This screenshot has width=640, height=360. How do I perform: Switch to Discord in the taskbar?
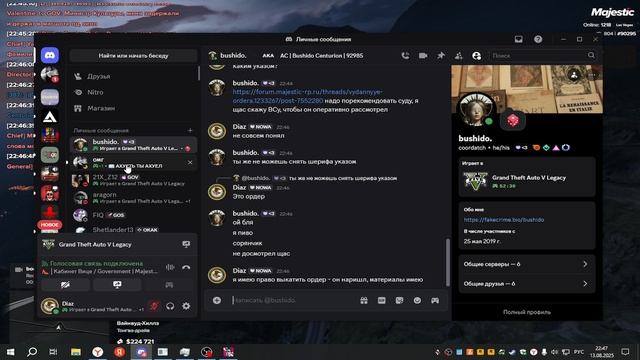pyautogui.click(x=141, y=352)
